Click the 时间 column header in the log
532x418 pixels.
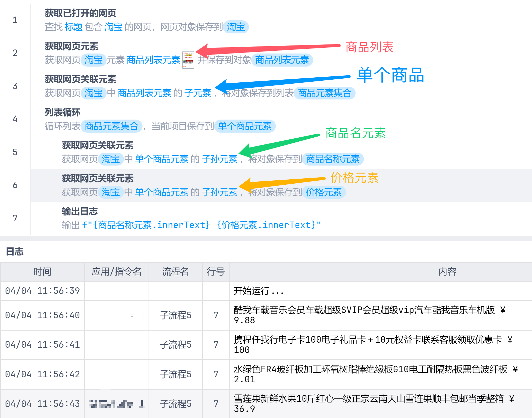point(42,272)
